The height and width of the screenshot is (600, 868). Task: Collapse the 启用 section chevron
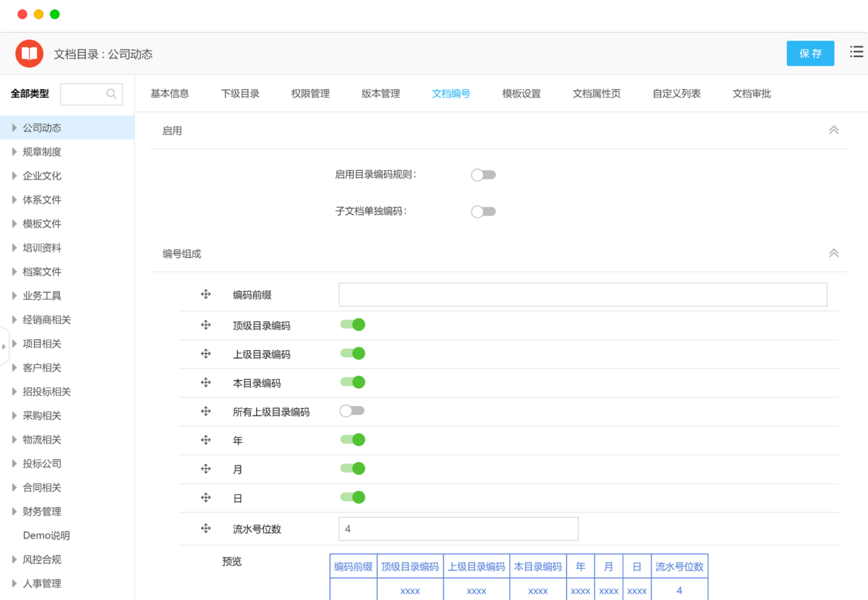click(833, 130)
